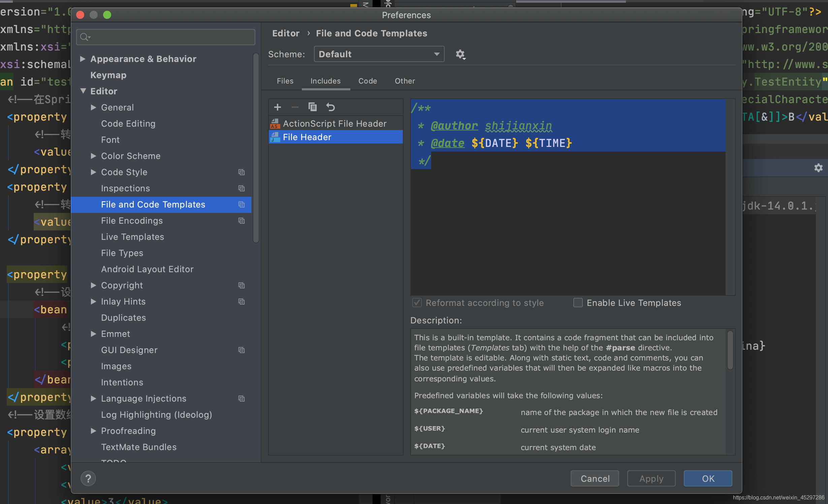Select File and Code Templates tree item
828x504 pixels.
[x=161, y=204]
